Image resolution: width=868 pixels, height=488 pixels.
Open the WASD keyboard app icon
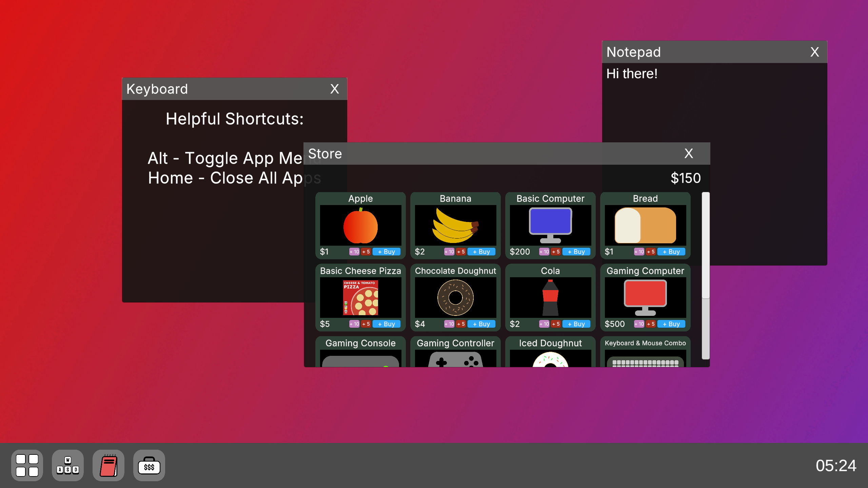point(68,465)
